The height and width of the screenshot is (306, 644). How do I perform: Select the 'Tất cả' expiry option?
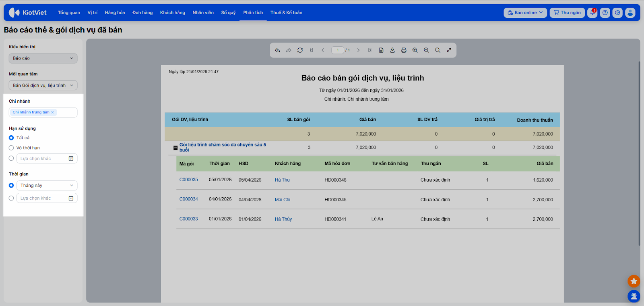(x=11, y=138)
